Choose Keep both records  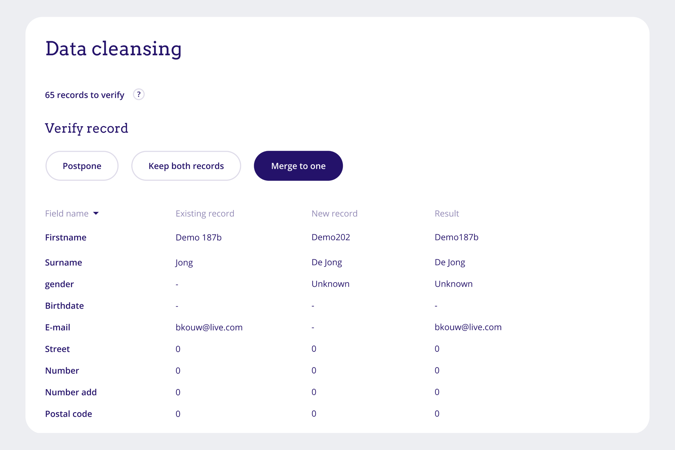186,166
